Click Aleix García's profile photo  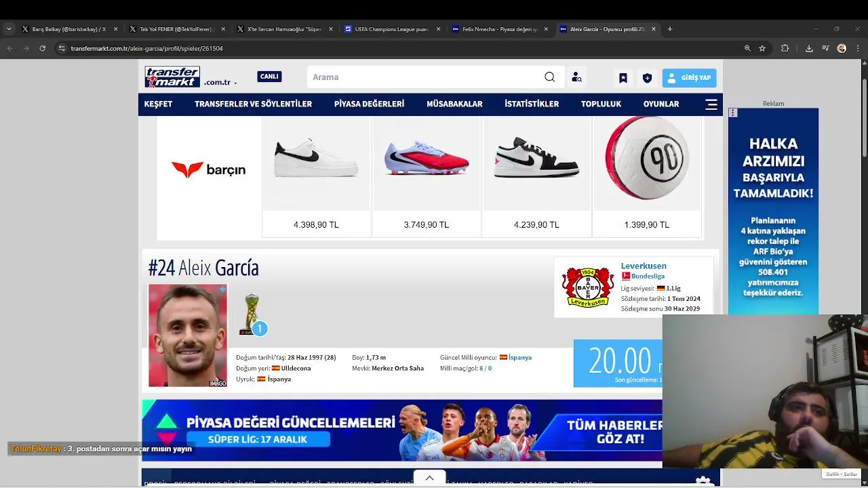[x=188, y=335]
